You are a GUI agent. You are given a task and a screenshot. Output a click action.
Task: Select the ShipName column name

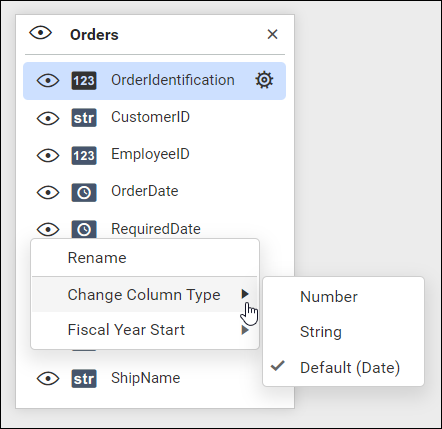click(146, 378)
